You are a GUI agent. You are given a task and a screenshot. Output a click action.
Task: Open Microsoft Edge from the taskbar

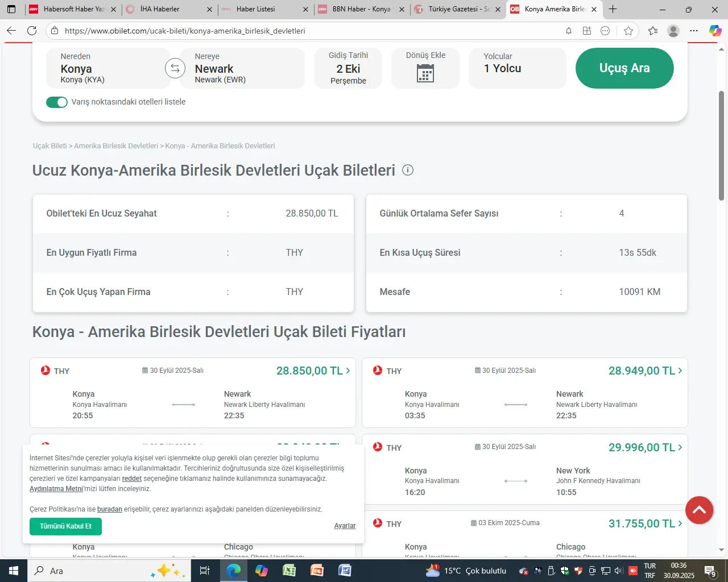(233, 571)
